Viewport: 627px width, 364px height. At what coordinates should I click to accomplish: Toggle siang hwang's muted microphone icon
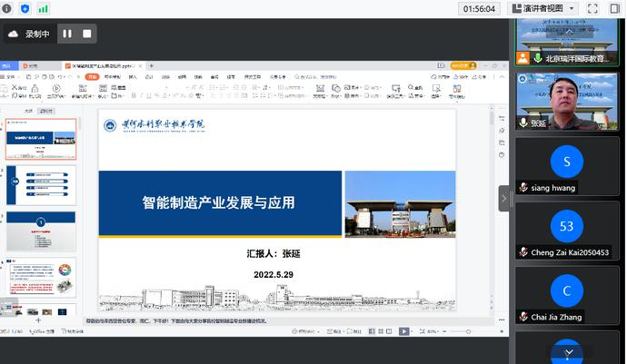pos(523,188)
